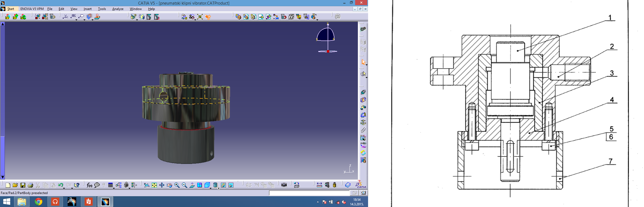Expand the Select arrow tool dropdown
The image size is (644, 207).
click(366, 65)
